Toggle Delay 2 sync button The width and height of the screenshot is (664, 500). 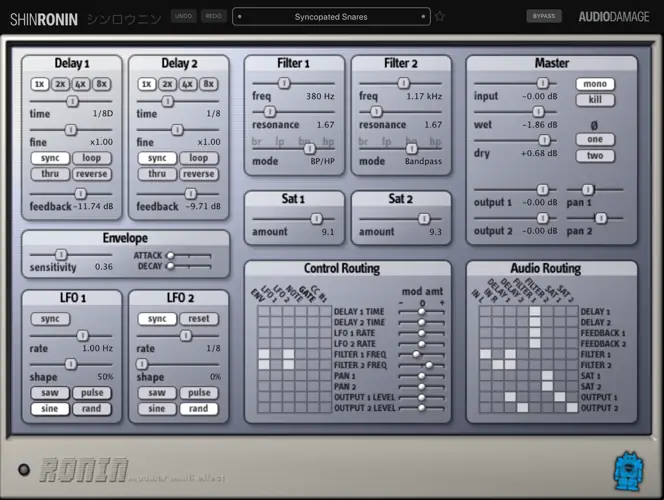point(157,158)
